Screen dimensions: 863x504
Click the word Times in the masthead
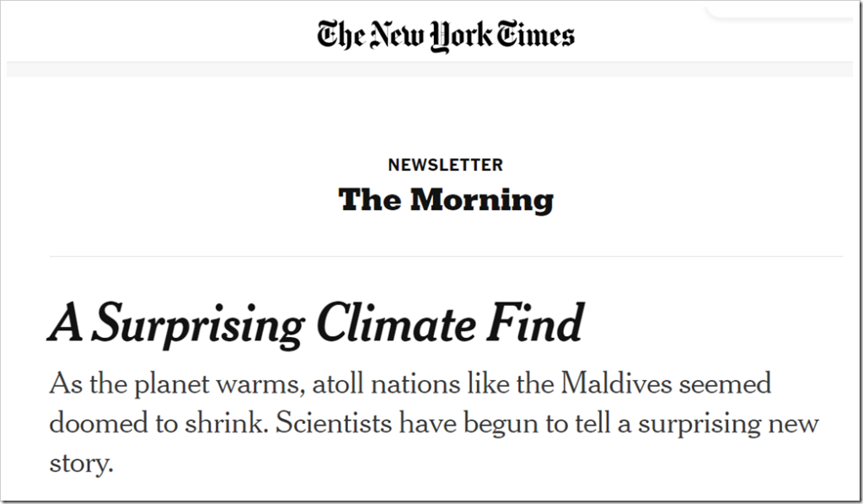tap(535, 34)
